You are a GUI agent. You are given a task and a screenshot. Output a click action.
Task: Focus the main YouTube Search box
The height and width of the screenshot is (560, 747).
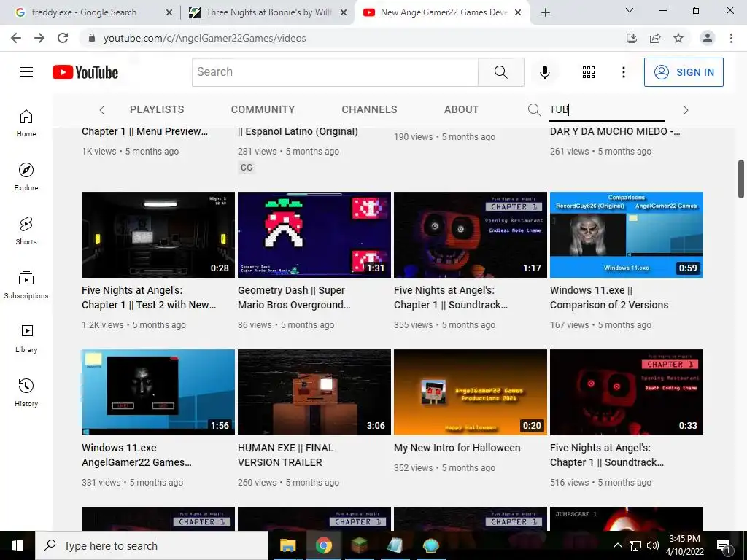coord(335,72)
